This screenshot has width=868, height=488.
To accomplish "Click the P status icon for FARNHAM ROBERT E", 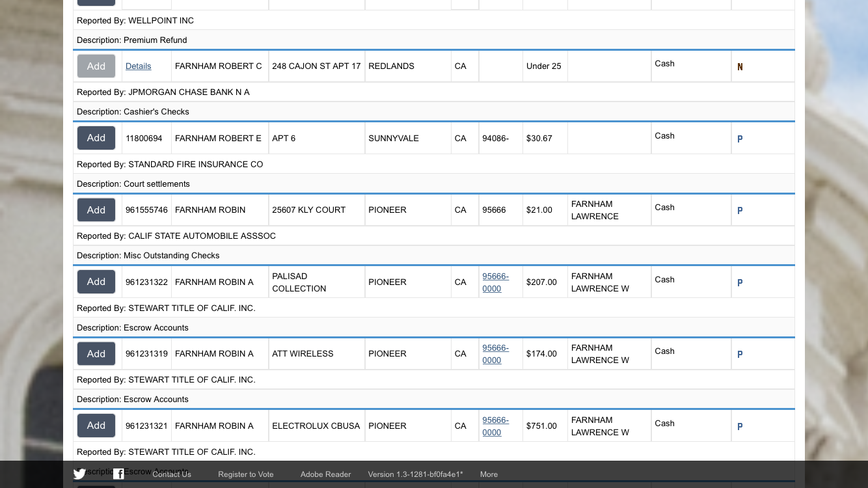I will pos(740,139).
